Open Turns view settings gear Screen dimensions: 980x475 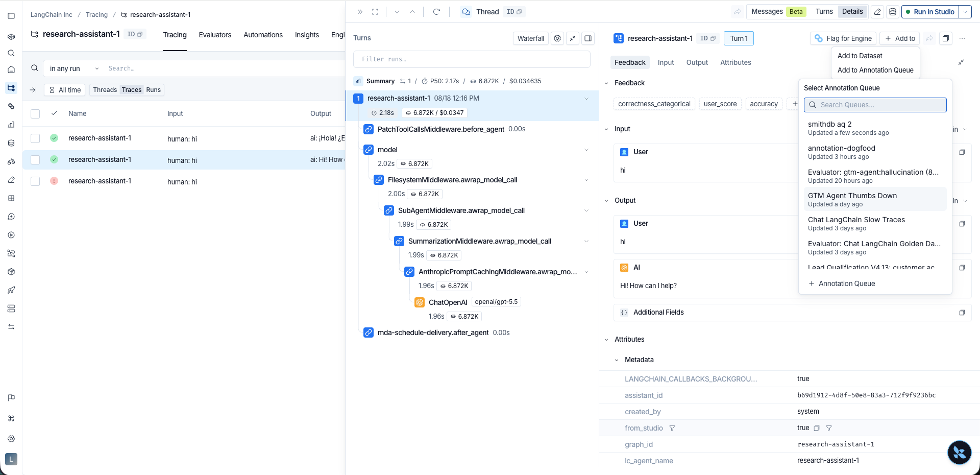pos(557,38)
